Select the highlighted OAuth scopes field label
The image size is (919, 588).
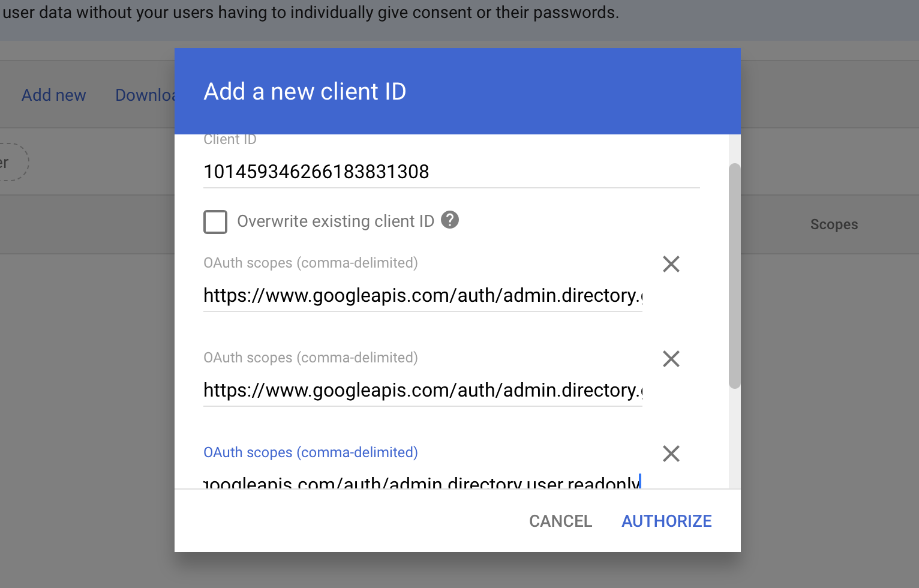(x=310, y=452)
